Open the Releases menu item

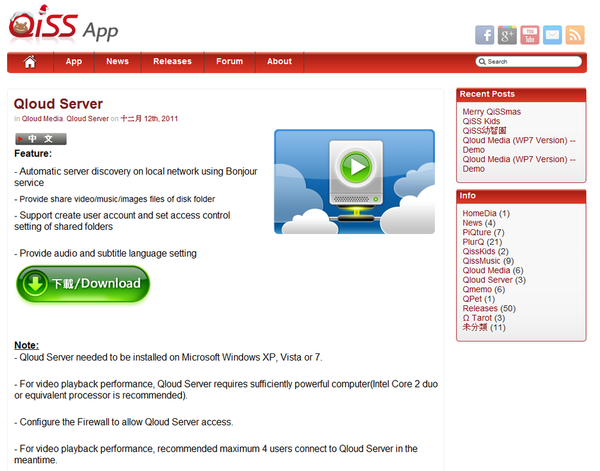173,62
